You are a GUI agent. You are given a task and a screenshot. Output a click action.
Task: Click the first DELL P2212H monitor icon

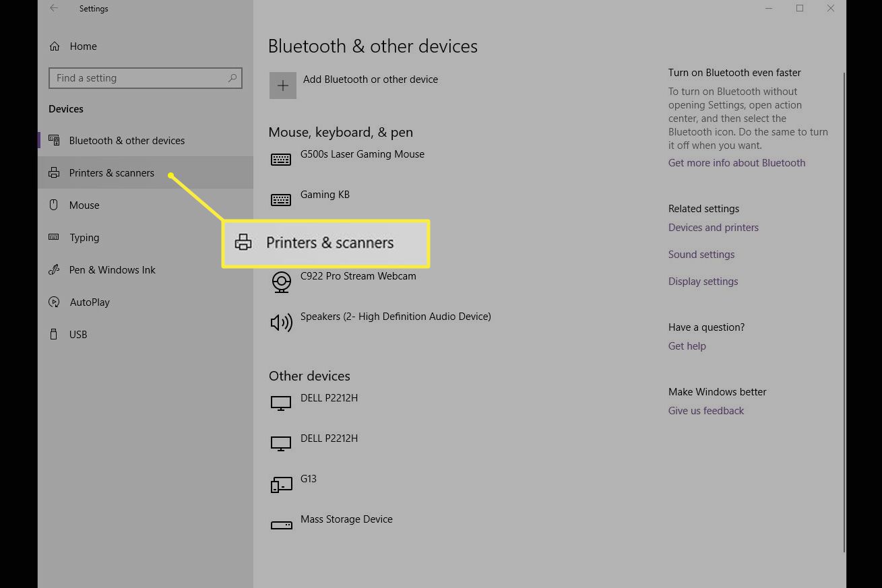tap(281, 403)
